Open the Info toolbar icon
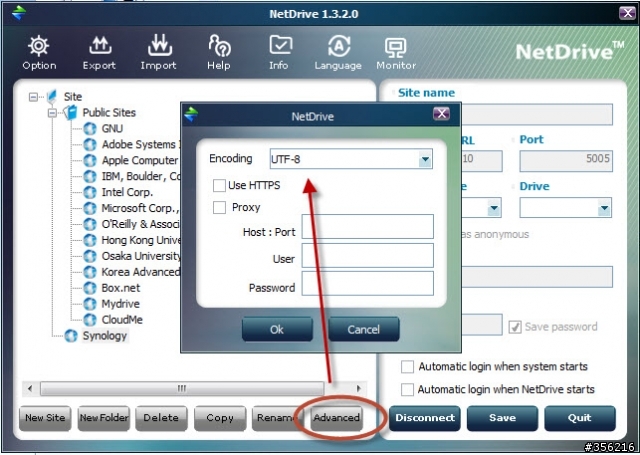Image resolution: width=640 pixels, height=455 pixels. pyautogui.click(x=280, y=45)
